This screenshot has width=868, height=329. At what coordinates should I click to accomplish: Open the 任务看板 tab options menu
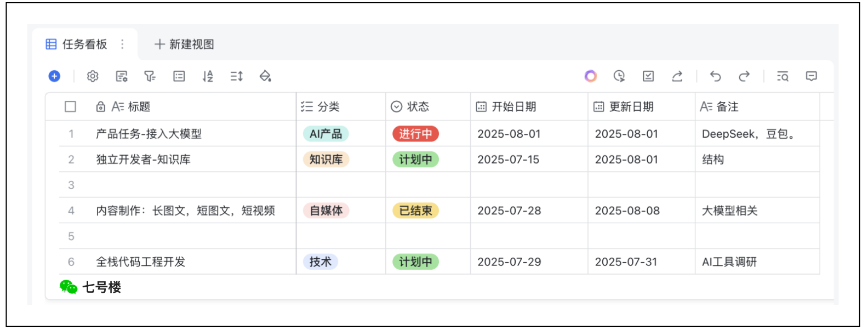pos(122,44)
